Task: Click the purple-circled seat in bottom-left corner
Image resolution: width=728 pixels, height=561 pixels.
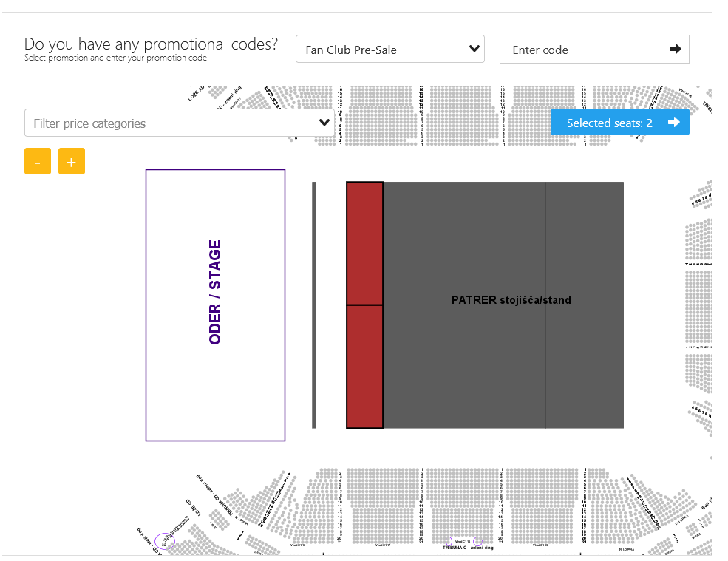Action: coord(165,542)
